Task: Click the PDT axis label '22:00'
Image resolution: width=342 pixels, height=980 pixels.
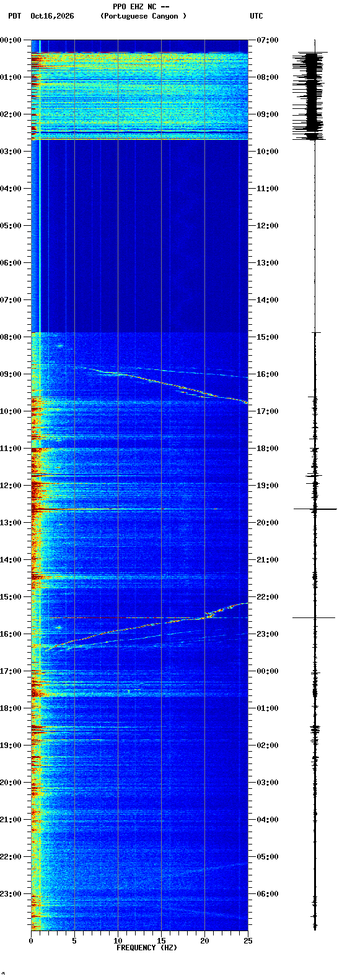Action: pyautogui.click(x=11, y=857)
